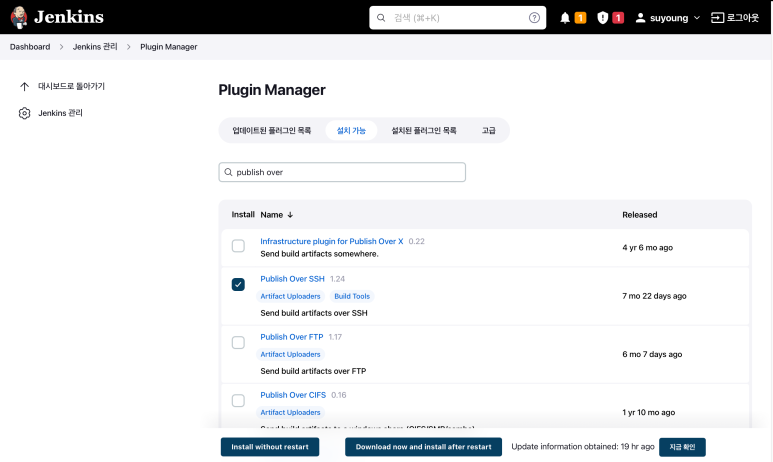773x462 pixels.
Task: Open Publish Over CIFS plugin link
Action: click(x=293, y=395)
